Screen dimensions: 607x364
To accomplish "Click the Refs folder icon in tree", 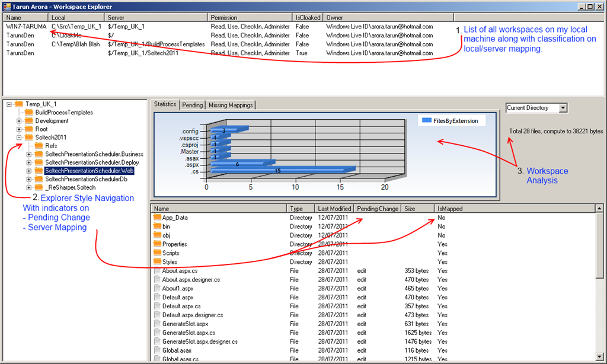I will pyautogui.click(x=39, y=146).
